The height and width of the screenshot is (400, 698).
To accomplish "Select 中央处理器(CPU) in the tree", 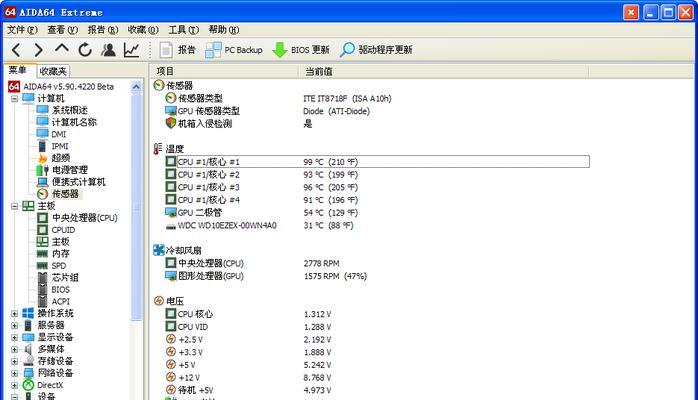I will pos(77,218).
